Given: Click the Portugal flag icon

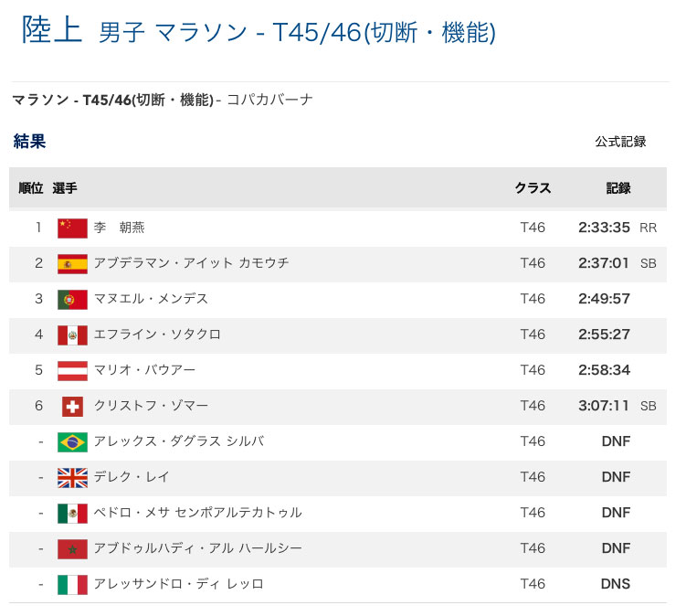Looking at the screenshot, I should click(x=72, y=299).
